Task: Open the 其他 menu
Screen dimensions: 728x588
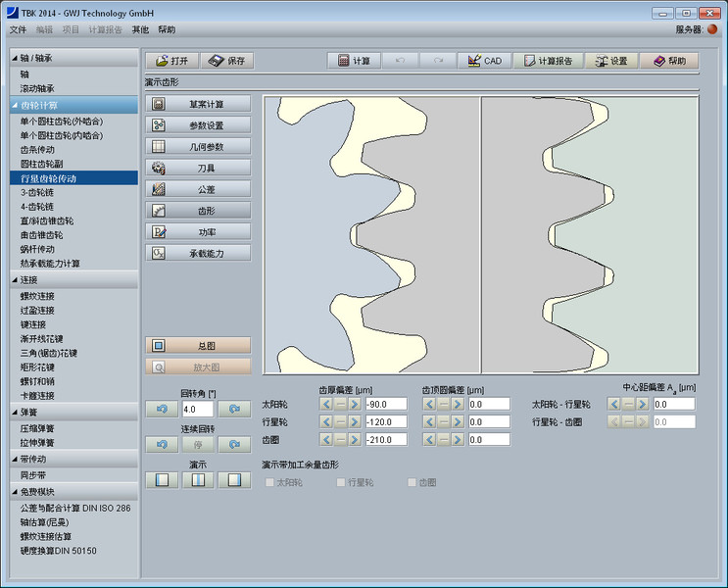Action: click(140, 29)
